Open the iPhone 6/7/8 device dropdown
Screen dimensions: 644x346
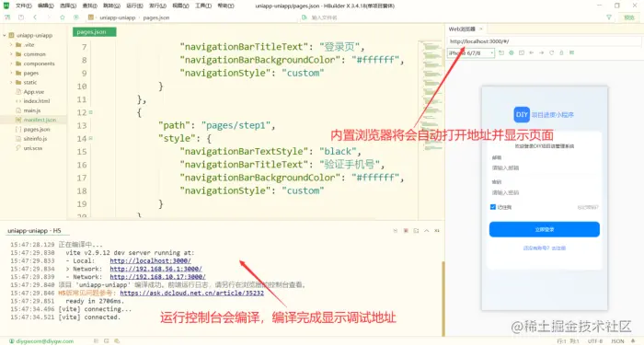coord(471,53)
